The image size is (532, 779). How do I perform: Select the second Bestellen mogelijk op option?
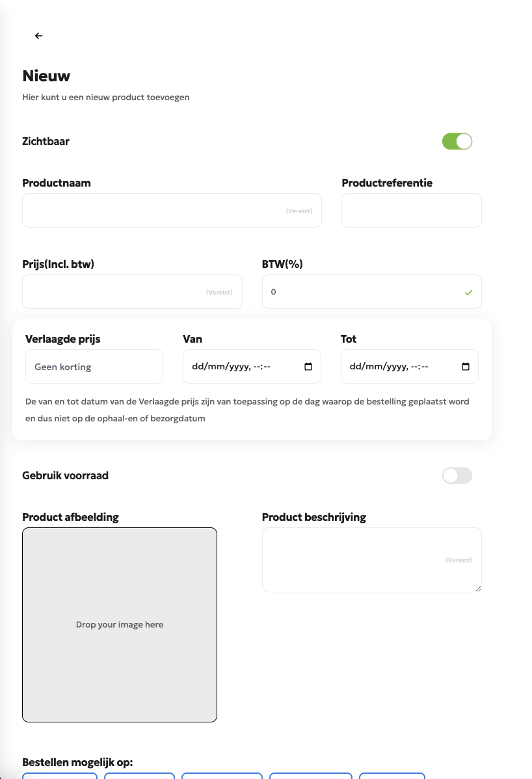pos(140,776)
